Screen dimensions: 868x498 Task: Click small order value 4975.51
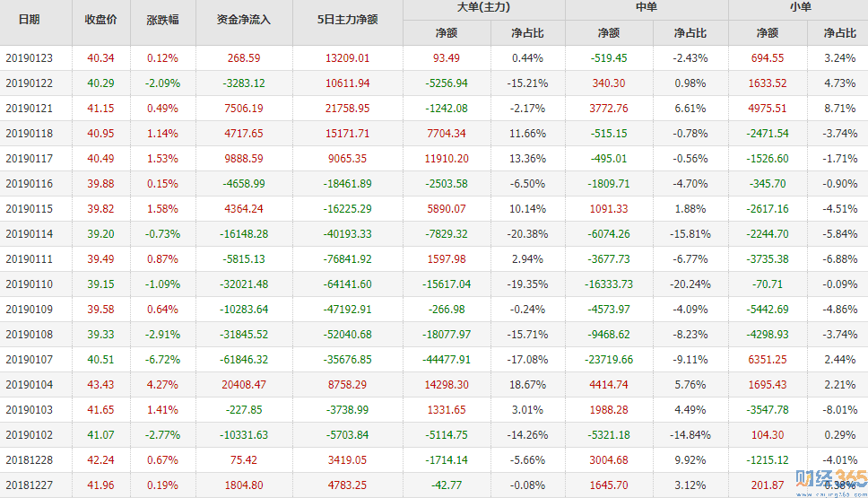pyautogui.click(x=768, y=109)
